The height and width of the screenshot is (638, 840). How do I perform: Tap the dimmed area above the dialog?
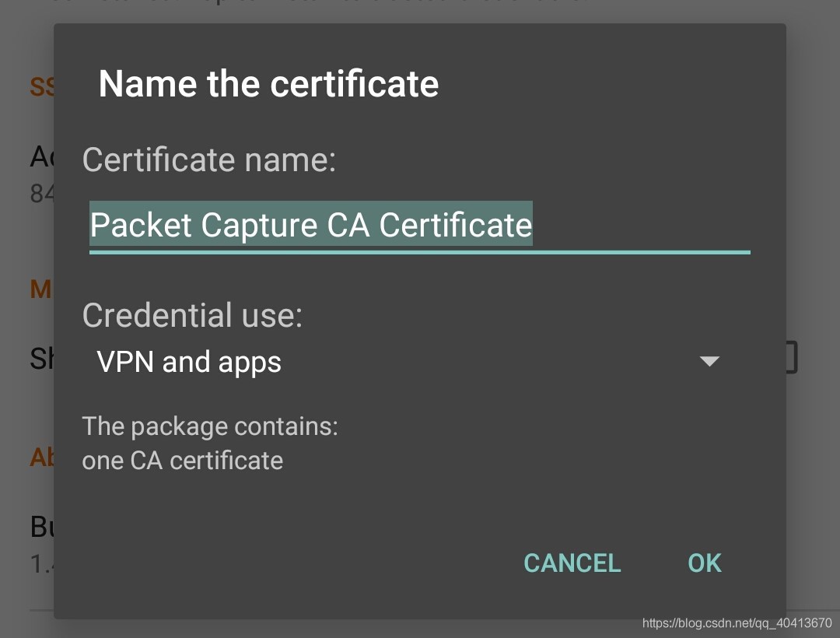[420, 11]
